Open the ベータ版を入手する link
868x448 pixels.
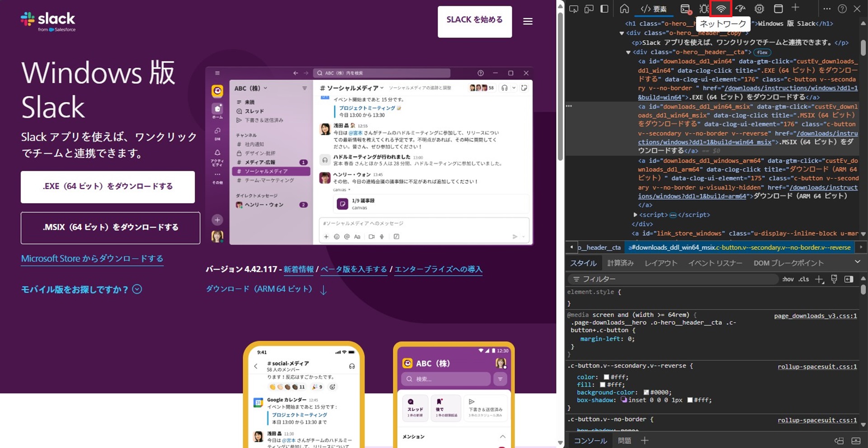pyautogui.click(x=354, y=269)
